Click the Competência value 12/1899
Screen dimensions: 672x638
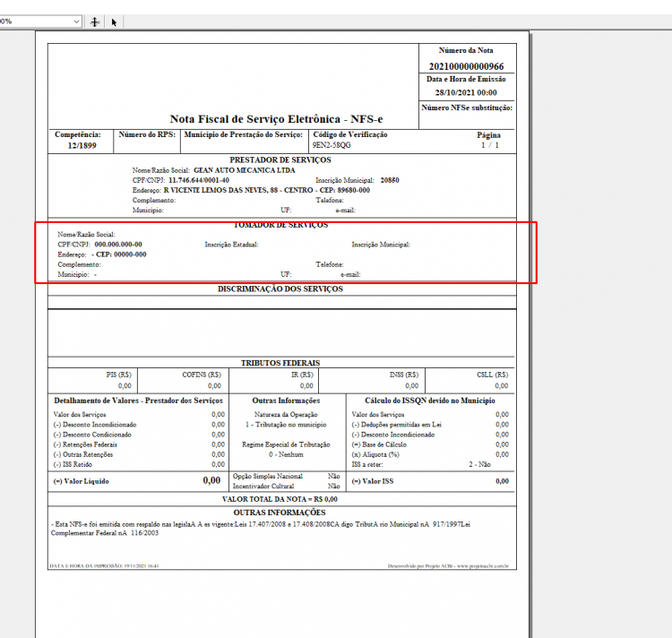click(82, 146)
